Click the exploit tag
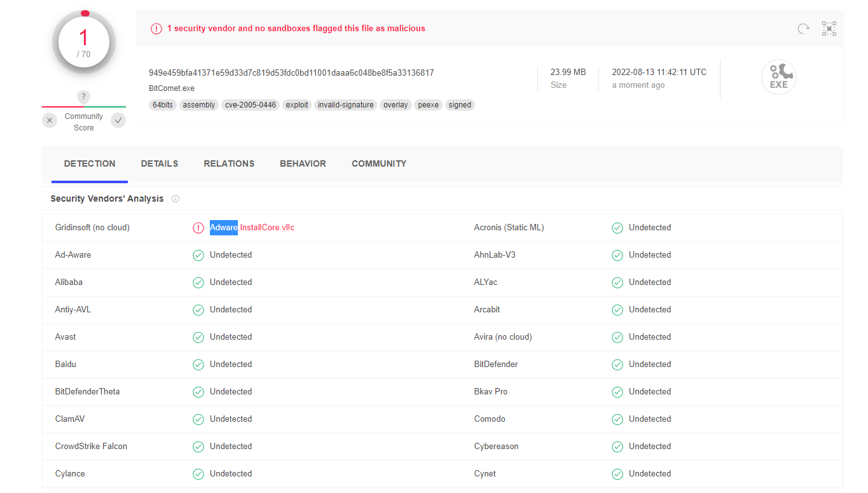This screenshot has width=868, height=493. (x=297, y=105)
